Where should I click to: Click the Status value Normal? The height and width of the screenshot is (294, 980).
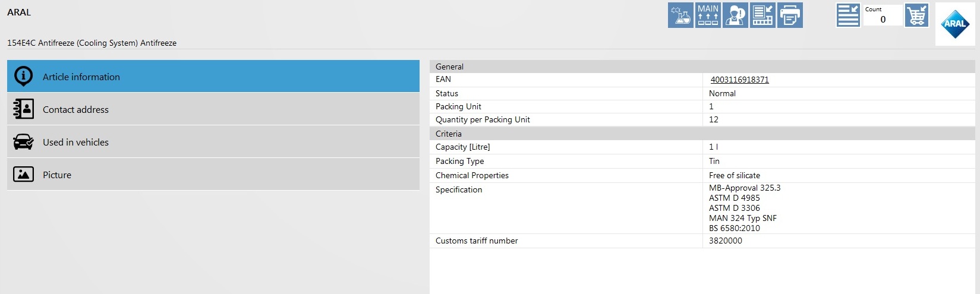(722, 93)
